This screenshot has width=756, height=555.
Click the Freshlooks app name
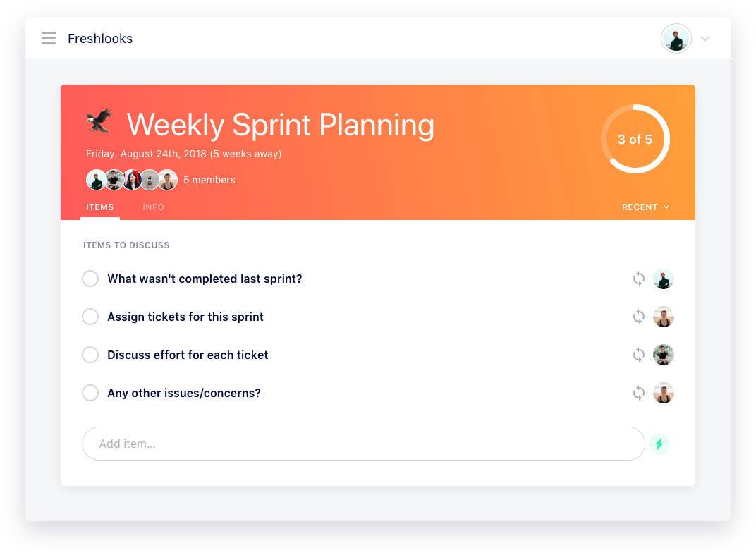[x=100, y=38]
